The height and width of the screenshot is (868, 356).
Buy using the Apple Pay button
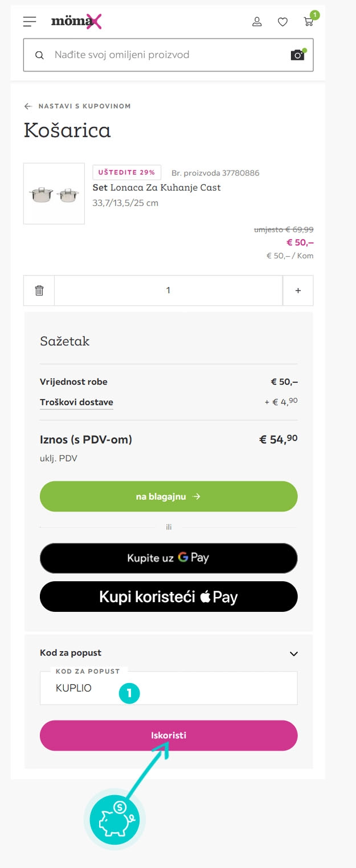point(169,596)
